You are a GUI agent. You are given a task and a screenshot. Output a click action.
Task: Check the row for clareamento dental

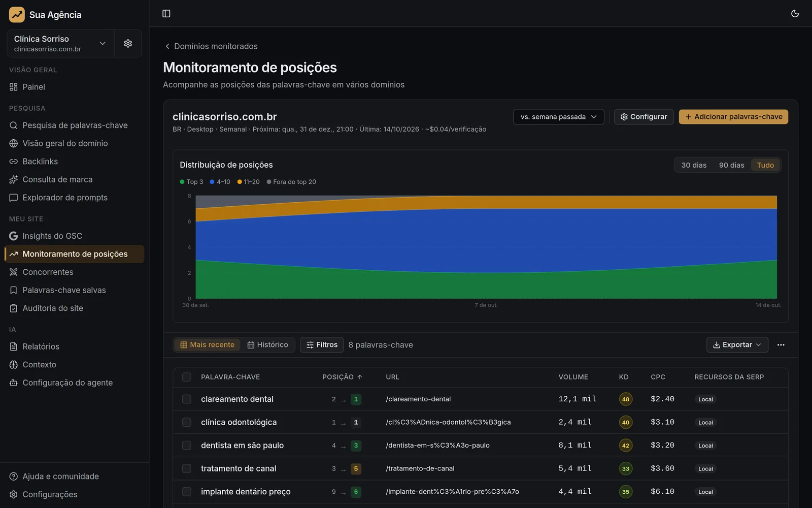[187, 399]
